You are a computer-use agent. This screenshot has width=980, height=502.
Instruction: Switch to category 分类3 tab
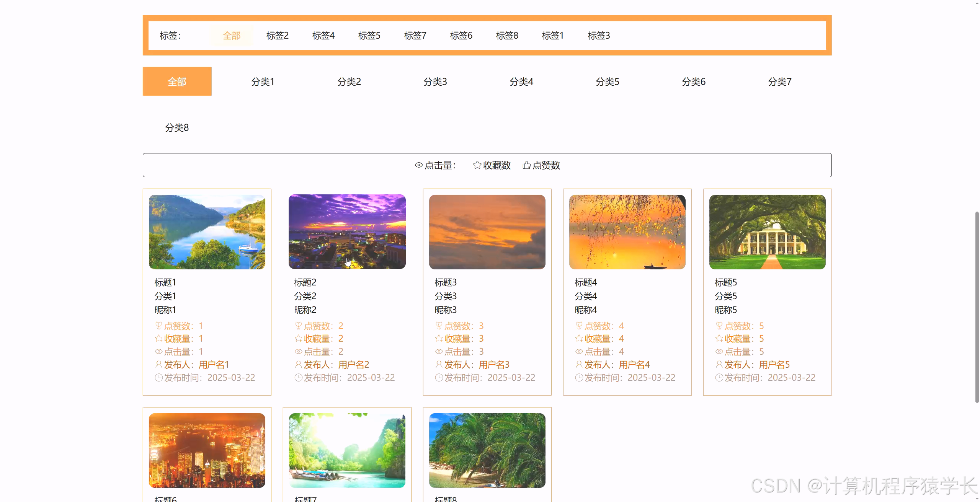pos(435,81)
